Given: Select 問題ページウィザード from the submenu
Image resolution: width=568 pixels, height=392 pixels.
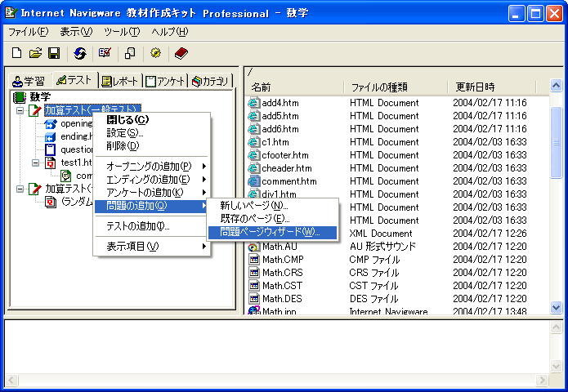Looking at the screenshot, I should click(270, 233).
